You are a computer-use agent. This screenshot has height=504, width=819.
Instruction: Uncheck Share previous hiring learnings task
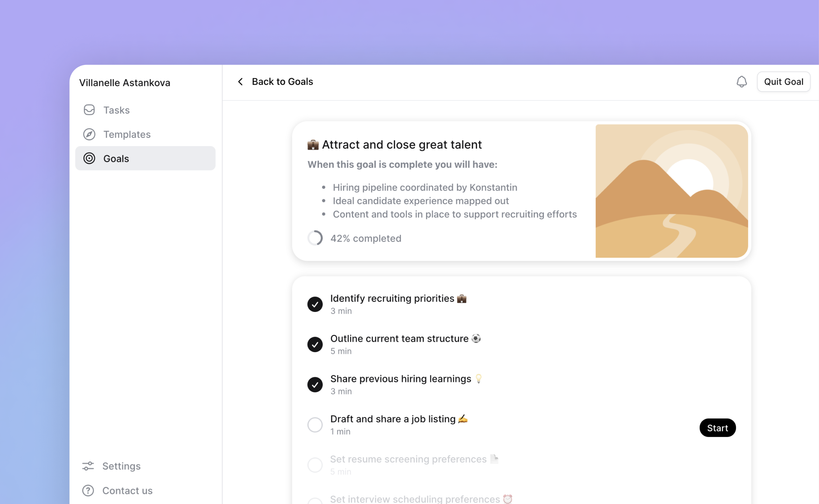coord(315,385)
